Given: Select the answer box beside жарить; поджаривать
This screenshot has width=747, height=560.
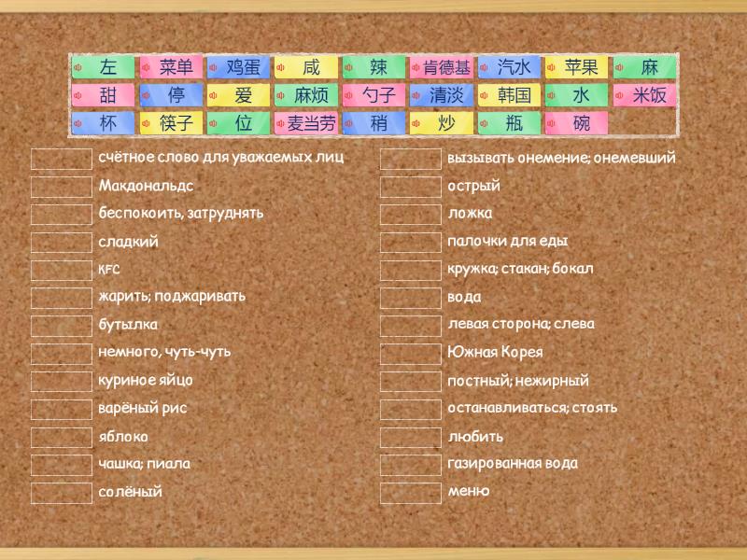Looking at the screenshot, I should (62, 298).
